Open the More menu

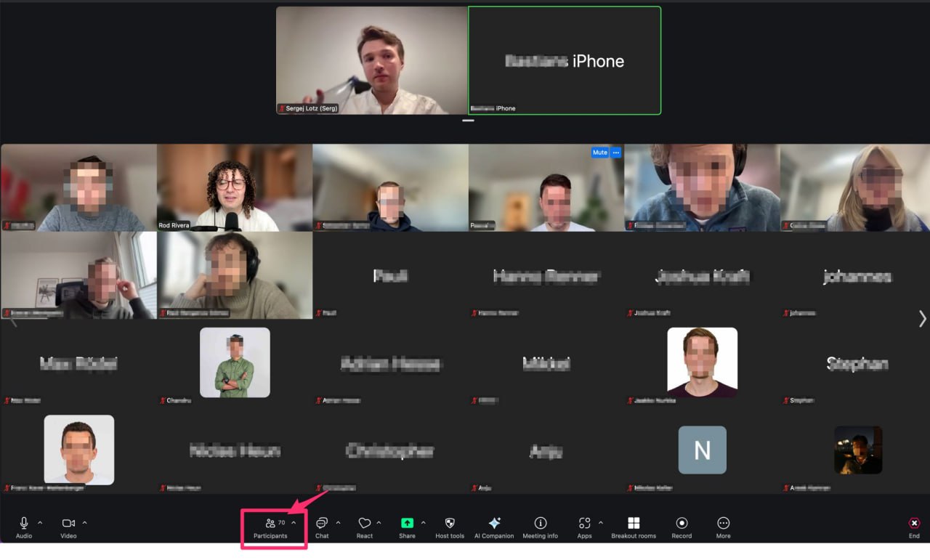click(x=723, y=528)
